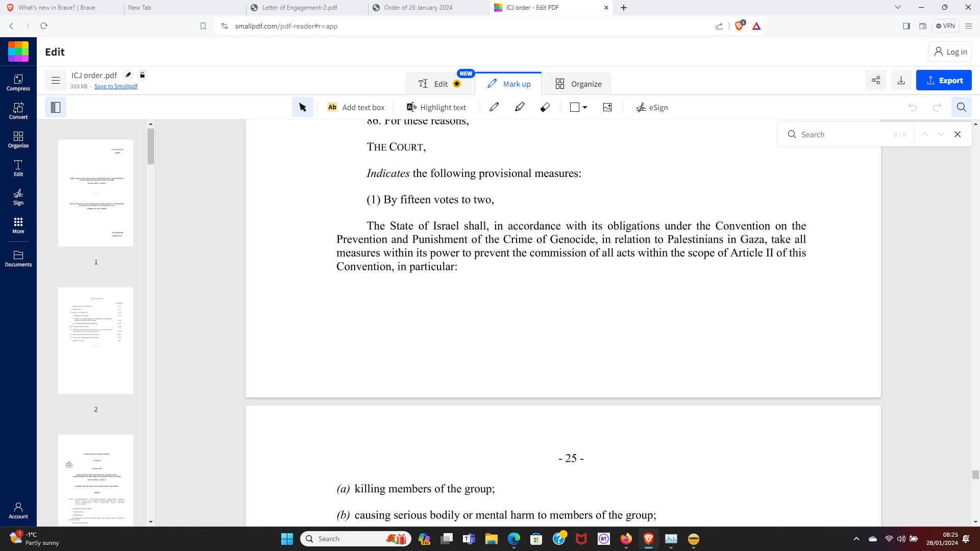This screenshot has width=980, height=551.
Task: Click the insert image icon
Action: pyautogui.click(x=607, y=107)
